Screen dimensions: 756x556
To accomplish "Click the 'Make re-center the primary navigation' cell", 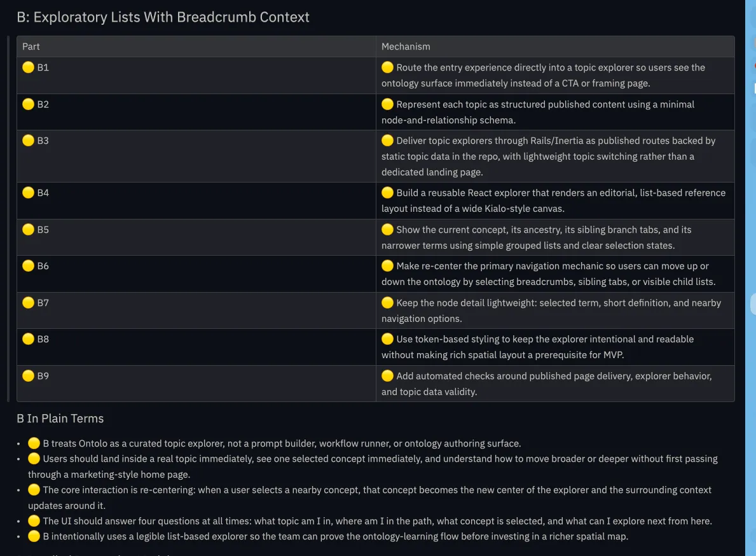I will click(x=552, y=274).
